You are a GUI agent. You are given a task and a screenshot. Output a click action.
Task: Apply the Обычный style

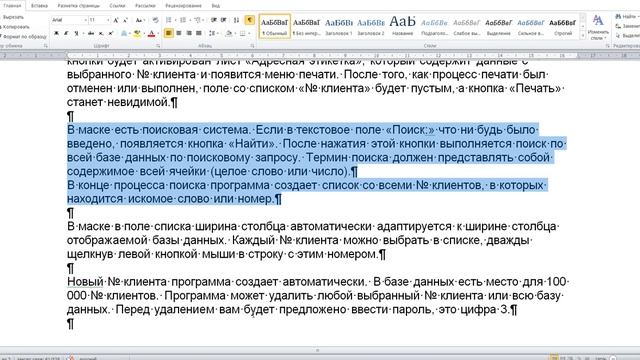(275, 26)
